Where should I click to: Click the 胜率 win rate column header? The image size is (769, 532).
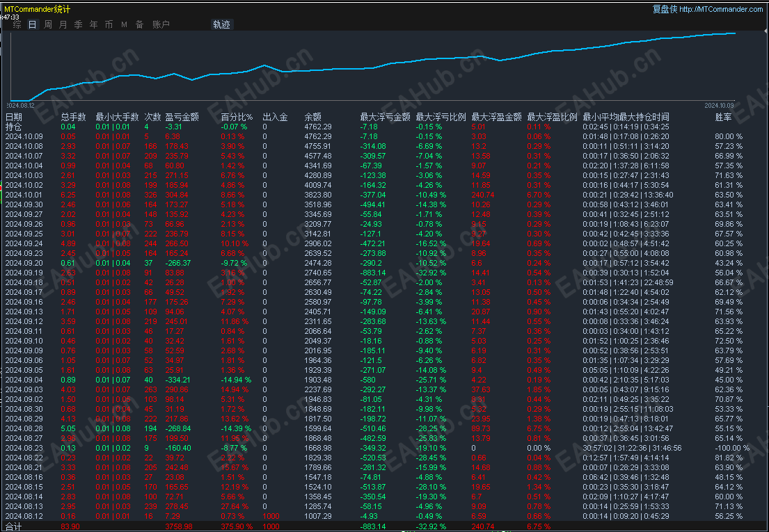pos(724,118)
